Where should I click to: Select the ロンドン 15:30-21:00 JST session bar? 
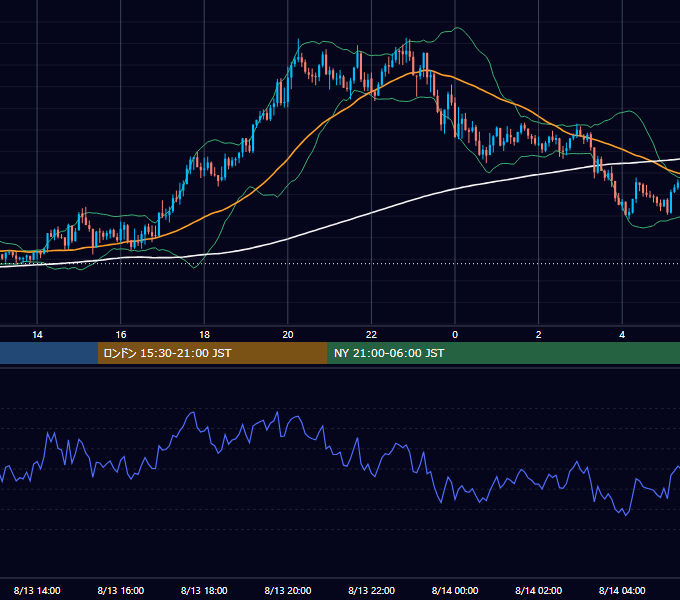click(212, 353)
